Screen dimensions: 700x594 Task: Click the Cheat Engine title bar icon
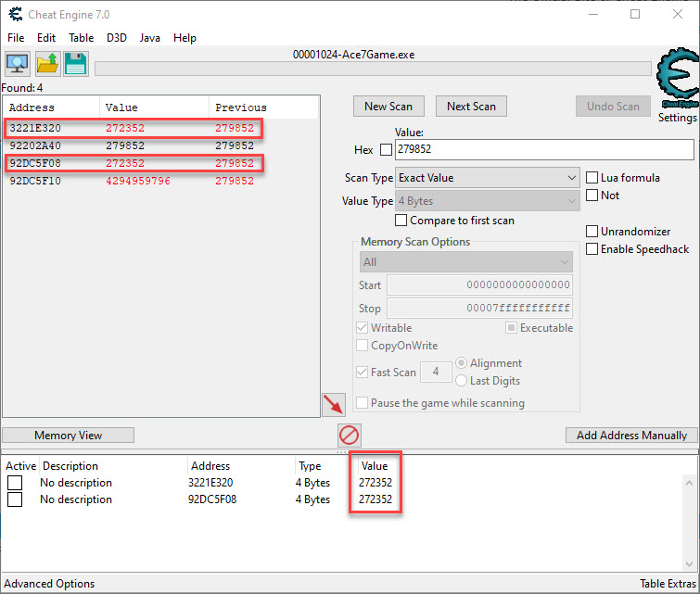pyautogui.click(x=16, y=14)
